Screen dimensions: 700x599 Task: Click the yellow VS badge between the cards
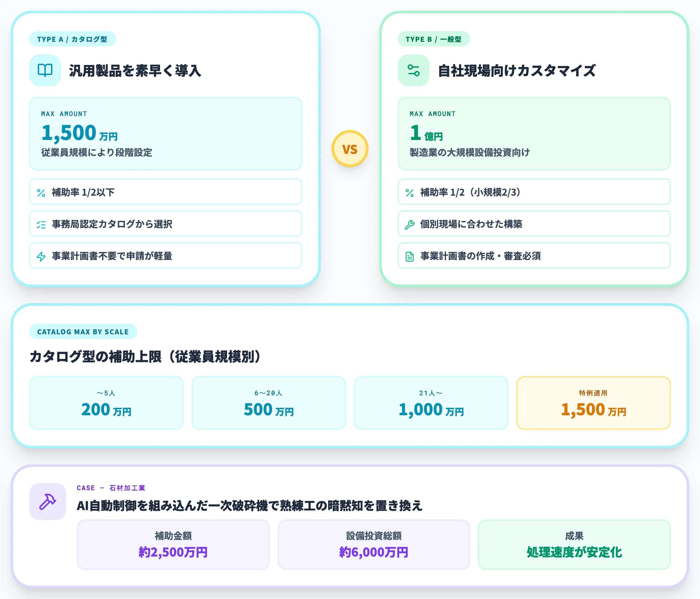[x=350, y=149]
